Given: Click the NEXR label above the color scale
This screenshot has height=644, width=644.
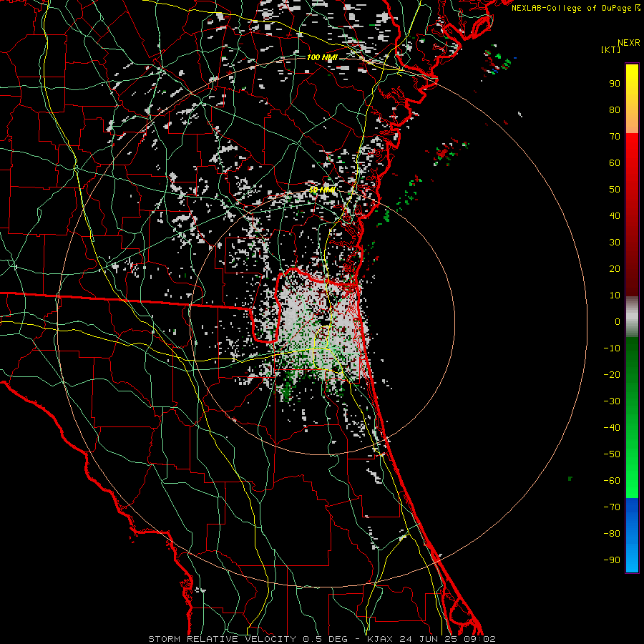Looking at the screenshot, I should [x=629, y=42].
